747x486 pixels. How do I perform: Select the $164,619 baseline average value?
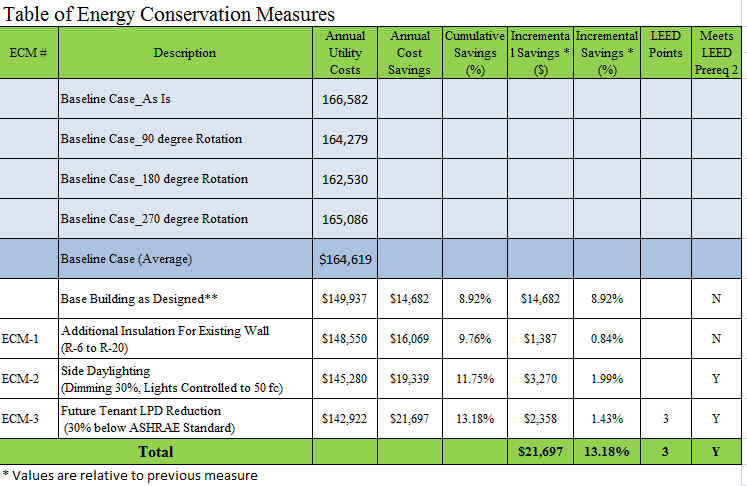pyautogui.click(x=344, y=260)
